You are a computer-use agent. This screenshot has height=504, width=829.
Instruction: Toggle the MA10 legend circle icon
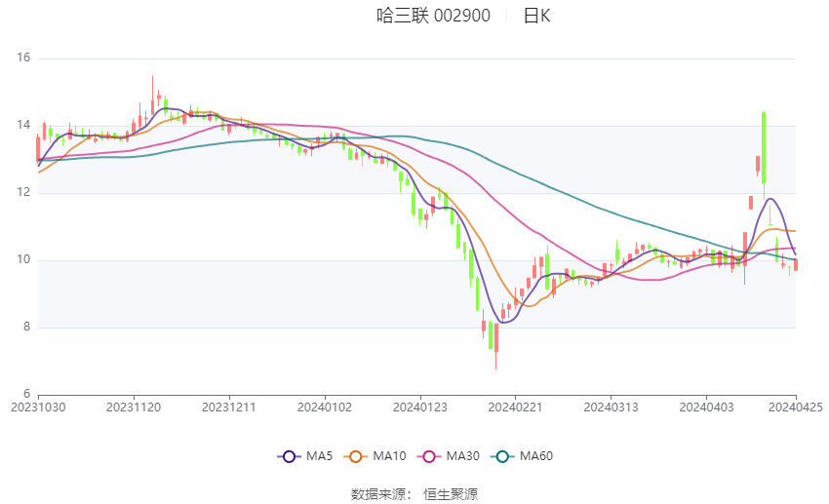click(355, 456)
